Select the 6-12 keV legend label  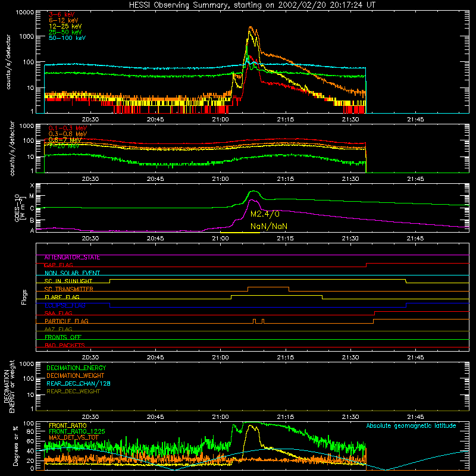[x=64, y=20]
